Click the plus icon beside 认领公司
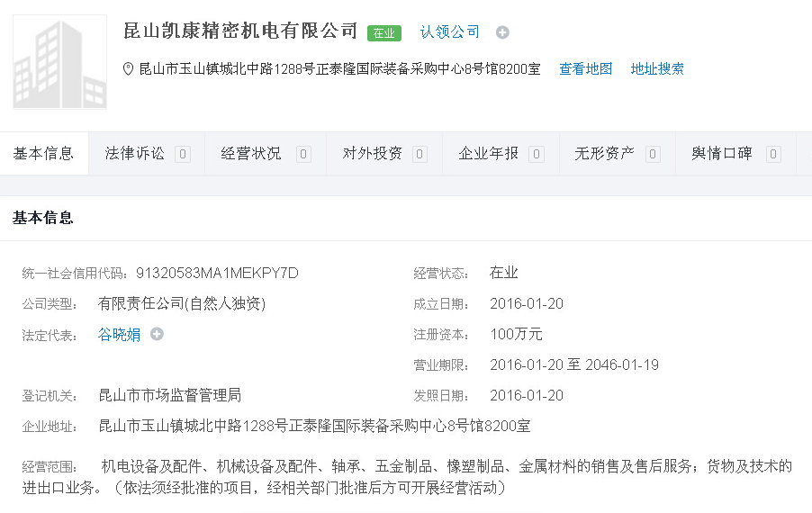 click(x=502, y=32)
